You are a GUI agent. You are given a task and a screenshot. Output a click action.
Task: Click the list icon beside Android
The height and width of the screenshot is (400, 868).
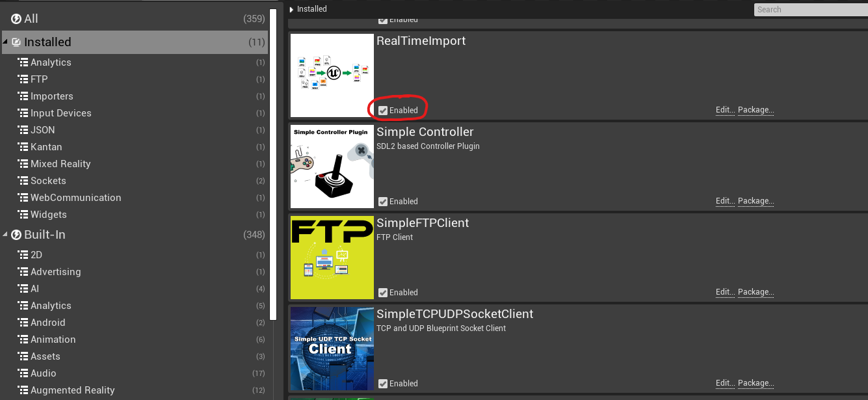[x=23, y=323]
